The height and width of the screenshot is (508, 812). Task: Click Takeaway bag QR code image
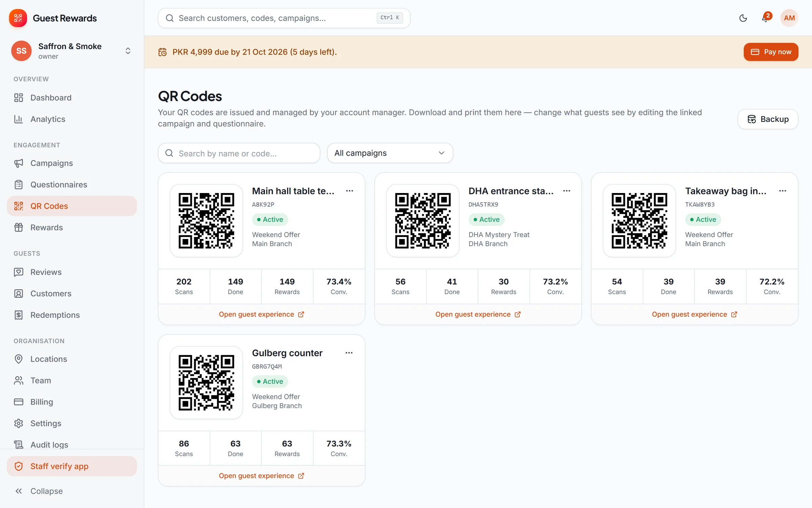point(639,221)
